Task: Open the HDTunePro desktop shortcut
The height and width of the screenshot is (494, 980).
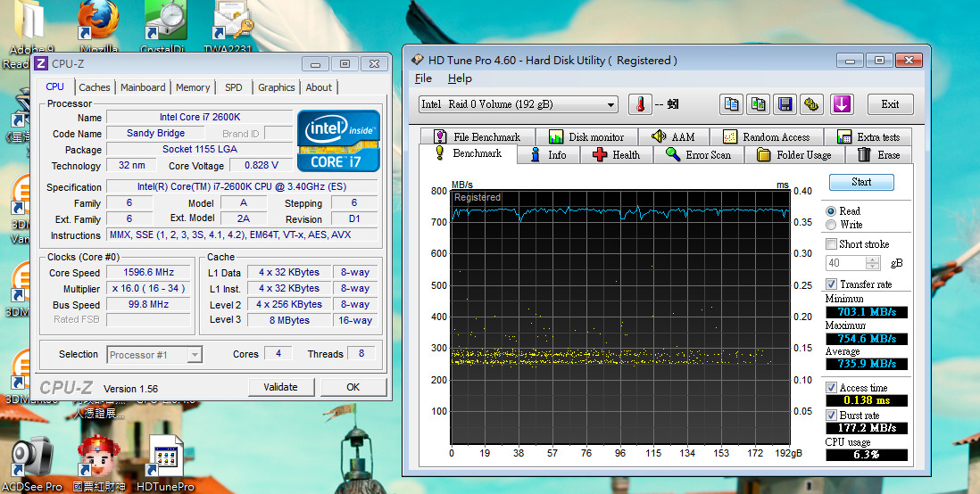Action: pyautogui.click(x=165, y=465)
